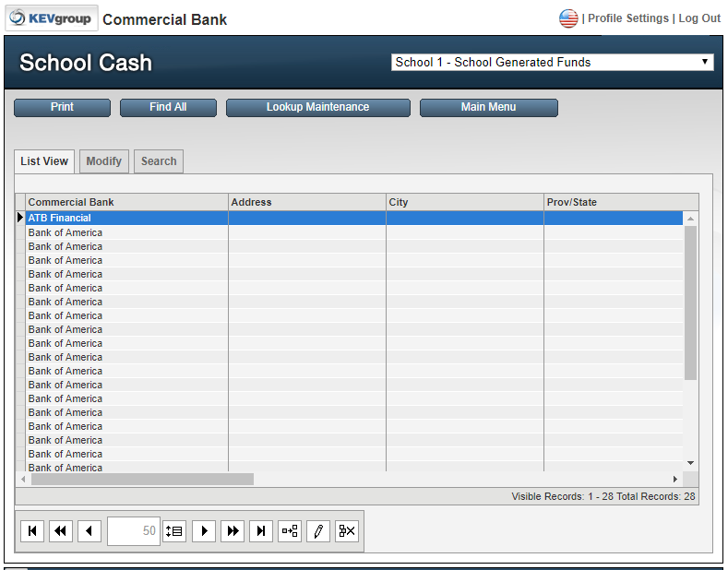Click the Find All button
The width and height of the screenshot is (728, 570).
168,107
